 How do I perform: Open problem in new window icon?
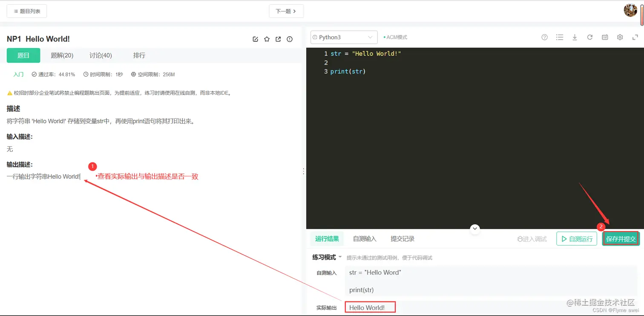[x=278, y=39]
